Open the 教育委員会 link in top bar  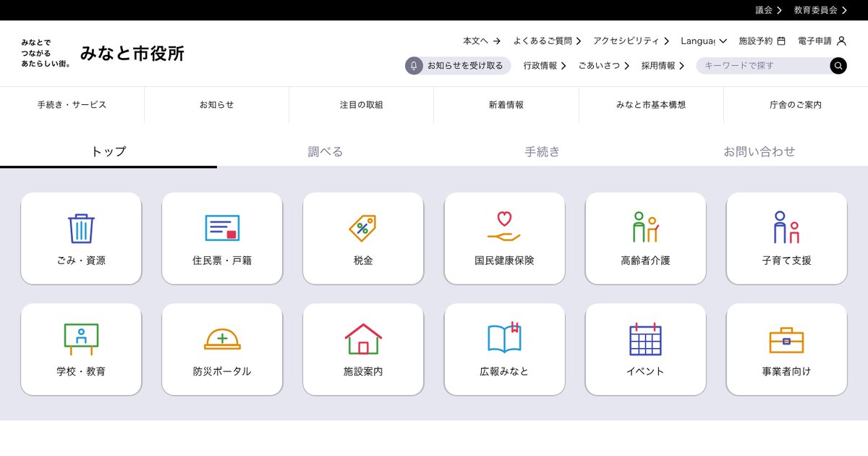(x=820, y=10)
